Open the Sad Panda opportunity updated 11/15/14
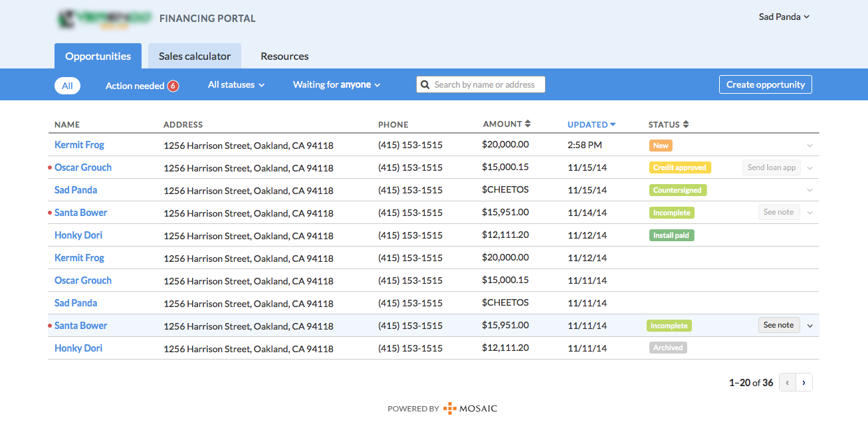This screenshot has width=868, height=432. point(76,190)
